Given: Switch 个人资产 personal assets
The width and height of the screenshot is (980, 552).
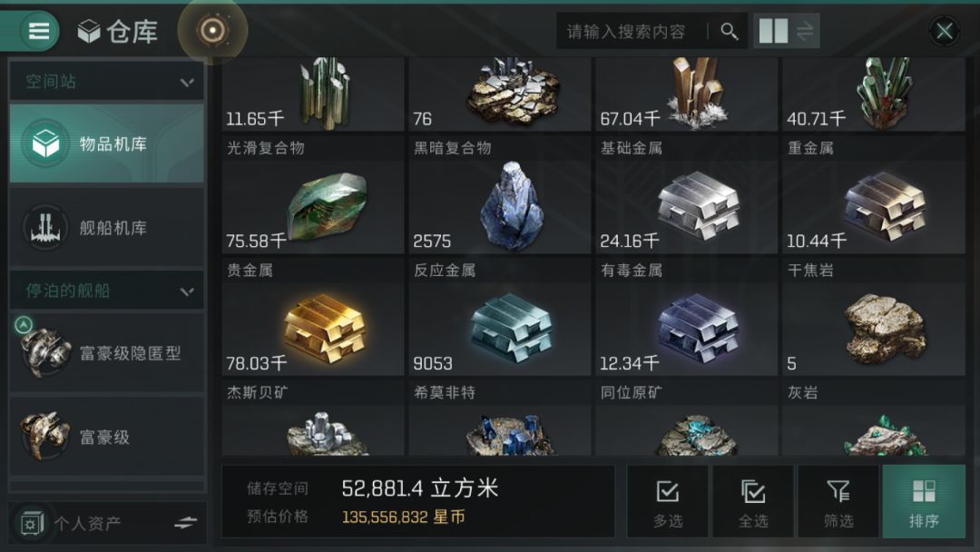Looking at the screenshot, I should pos(107,523).
